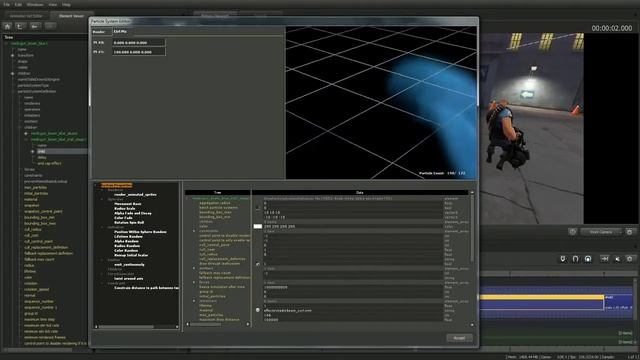
Task: Select Radius Scale operator
Action: 124,209
